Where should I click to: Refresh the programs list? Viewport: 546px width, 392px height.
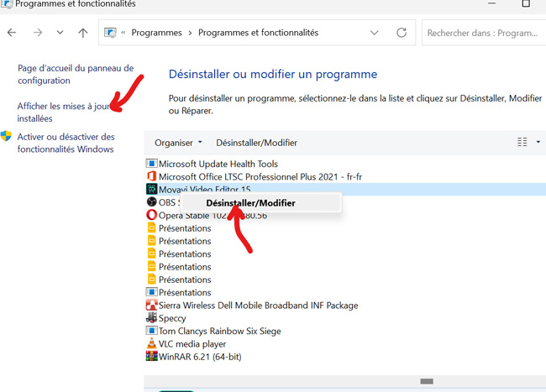402,33
